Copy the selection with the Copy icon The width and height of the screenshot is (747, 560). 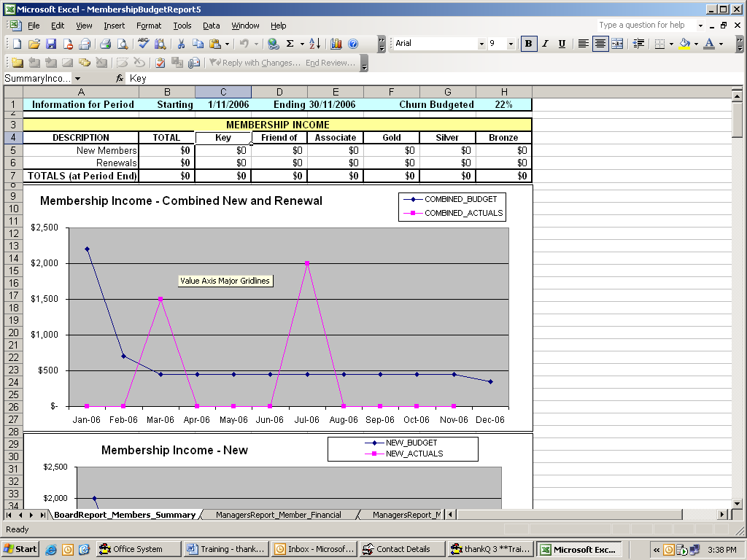tap(198, 44)
